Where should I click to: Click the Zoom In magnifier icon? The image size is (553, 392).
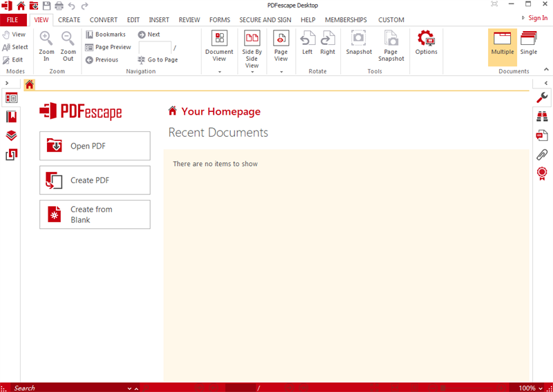[46, 39]
